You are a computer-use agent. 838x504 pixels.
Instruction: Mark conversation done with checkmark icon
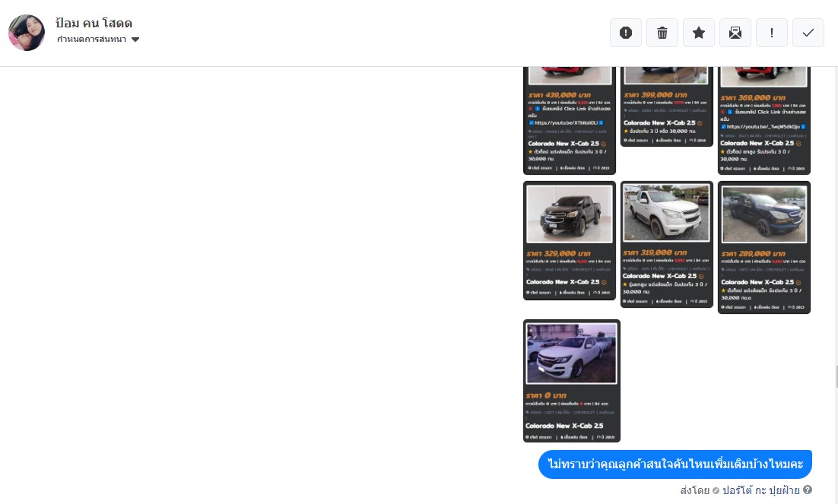point(808,33)
